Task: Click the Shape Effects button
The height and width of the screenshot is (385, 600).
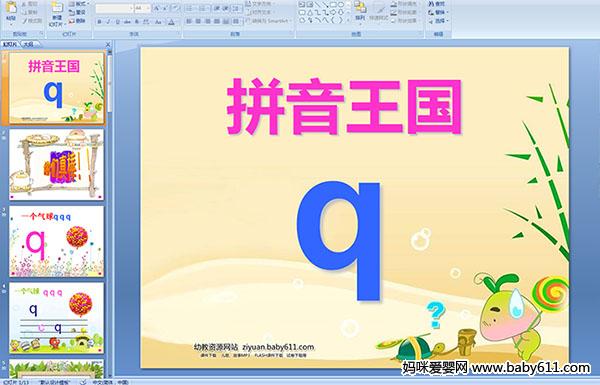Action: (x=404, y=20)
